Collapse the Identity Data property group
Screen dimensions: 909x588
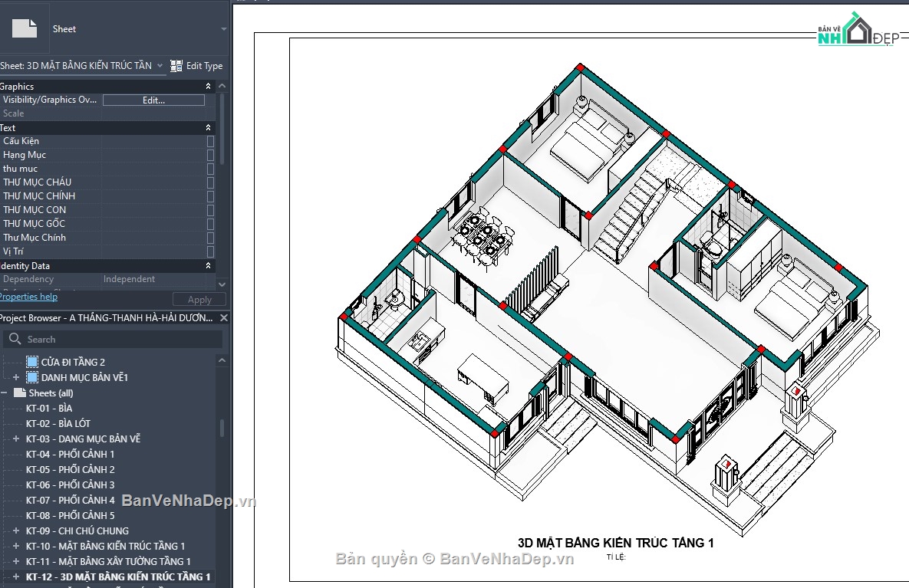208,265
